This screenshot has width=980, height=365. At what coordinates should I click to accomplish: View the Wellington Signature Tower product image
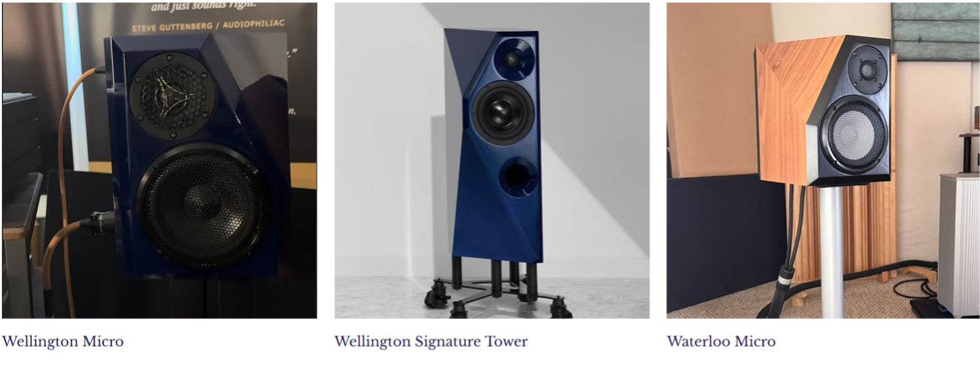(x=492, y=160)
